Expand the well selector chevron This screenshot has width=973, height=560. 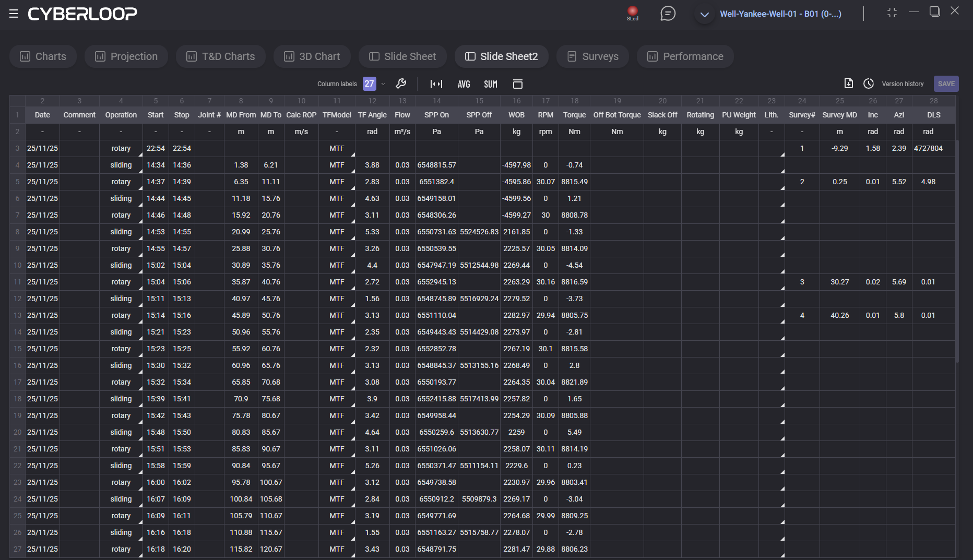pyautogui.click(x=704, y=15)
